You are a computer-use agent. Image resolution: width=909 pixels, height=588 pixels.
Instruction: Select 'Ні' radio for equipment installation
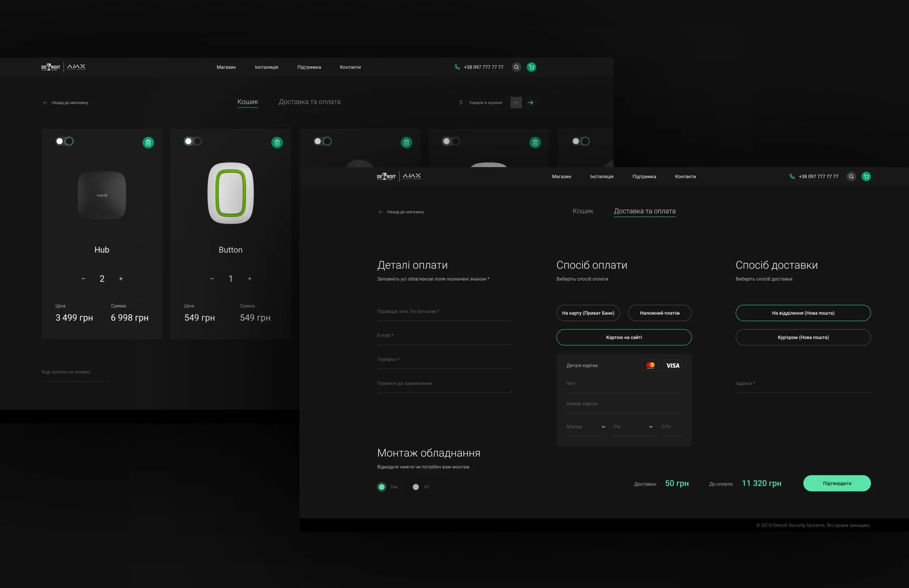coord(416,487)
